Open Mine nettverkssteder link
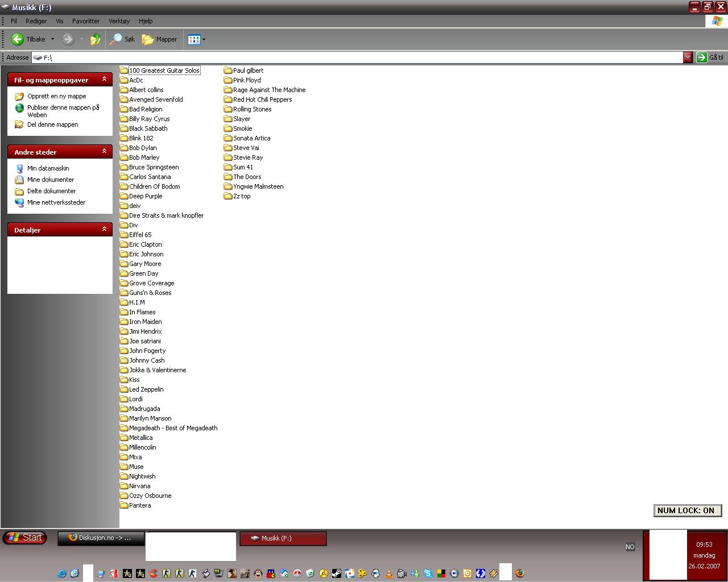Image resolution: width=728 pixels, height=582 pixels. (56, 202)
